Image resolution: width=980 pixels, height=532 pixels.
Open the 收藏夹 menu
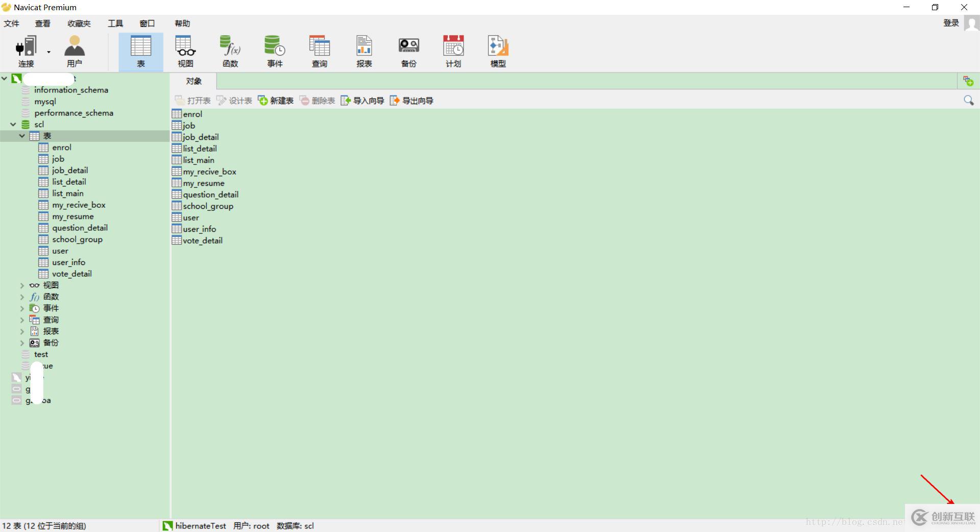[79, 23]
